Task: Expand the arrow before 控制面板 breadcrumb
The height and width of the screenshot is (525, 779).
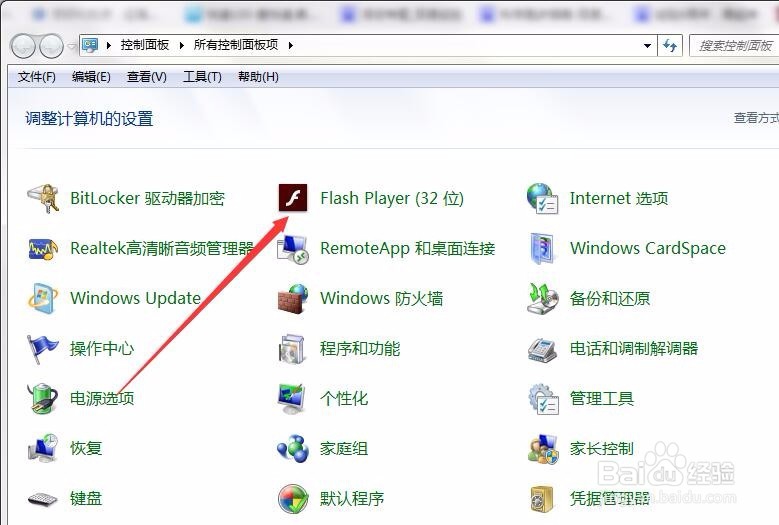Action: 109,46
